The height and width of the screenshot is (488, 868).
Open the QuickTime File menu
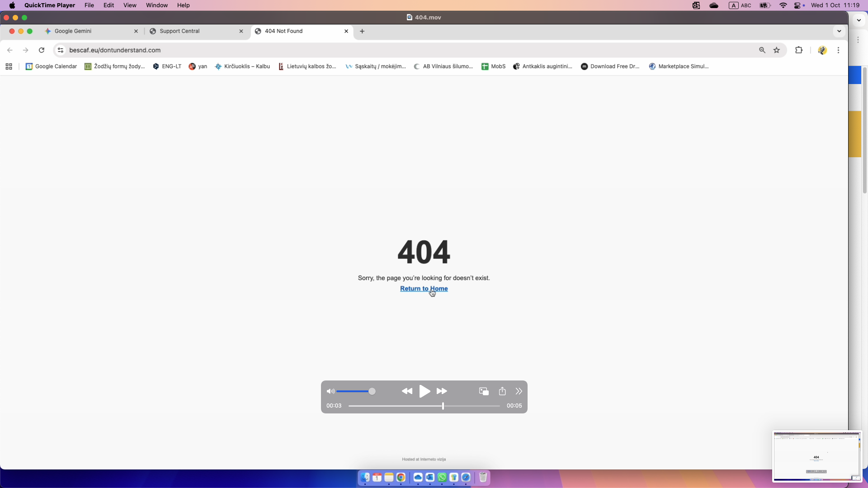click(89, 5)
